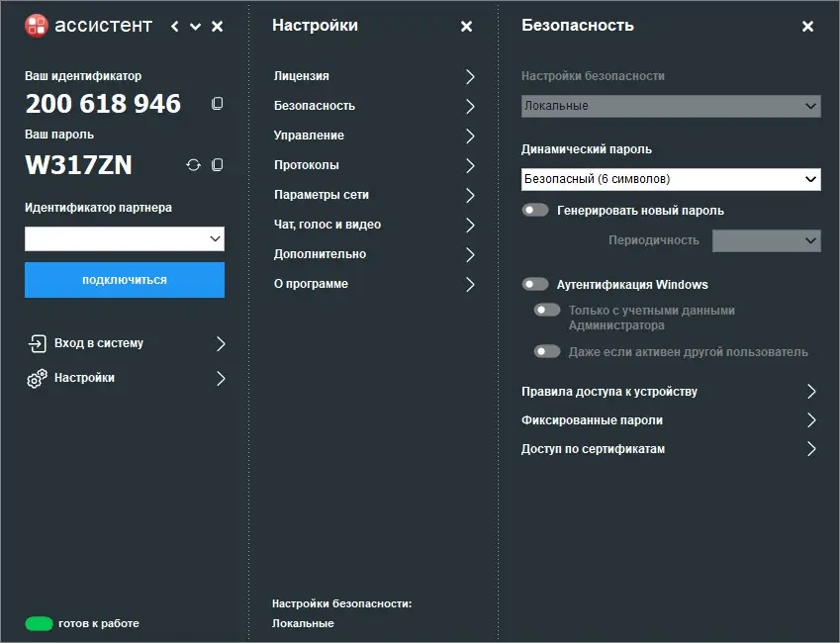This screenshot has width=840, height=643.
Task: Click the back chevron in the header
Action: pyautogui.click(x=174, y=27)
